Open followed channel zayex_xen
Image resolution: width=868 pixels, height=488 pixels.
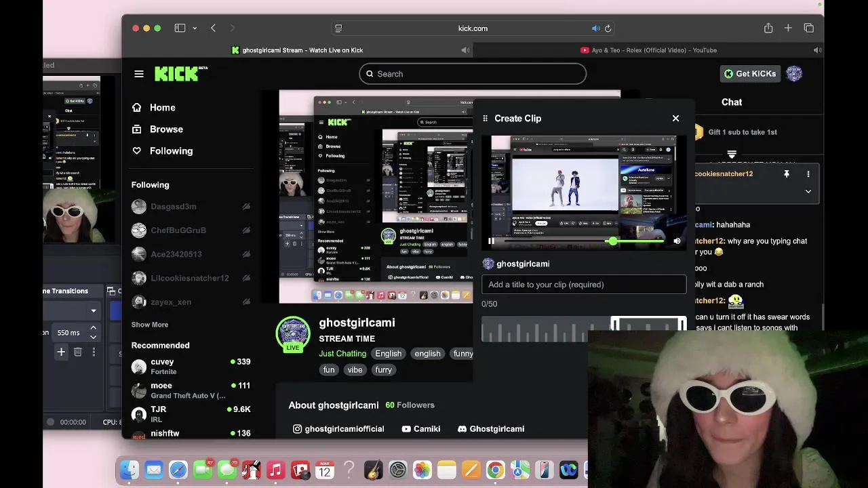pos(191,302)
